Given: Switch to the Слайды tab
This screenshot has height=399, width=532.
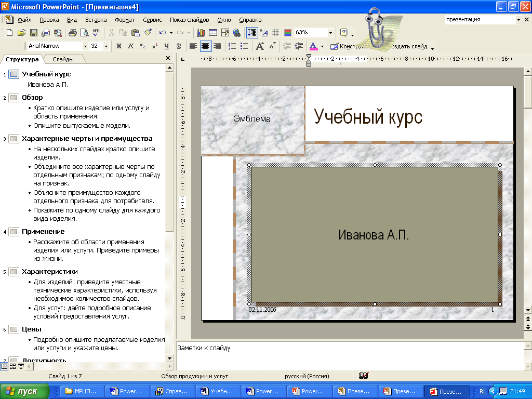Looking at the screenshot, I should click(63, 59).
